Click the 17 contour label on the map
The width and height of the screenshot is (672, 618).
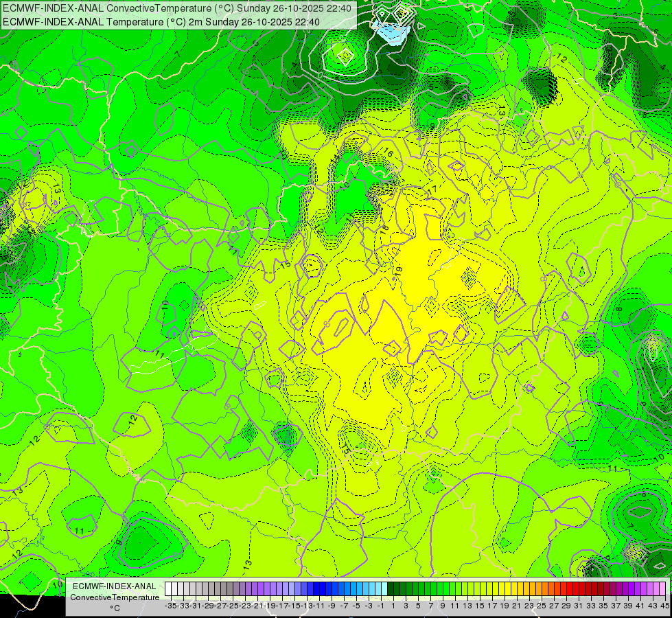click(432, 189)
